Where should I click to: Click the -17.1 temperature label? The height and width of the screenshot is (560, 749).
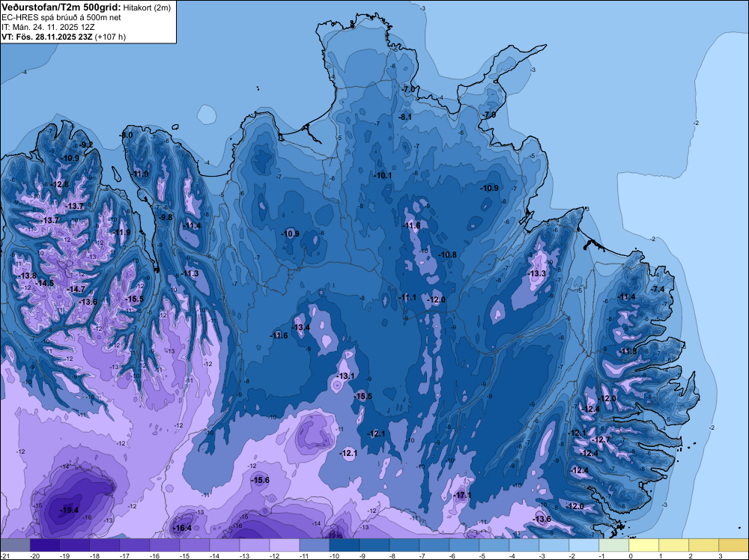click(462, 495)
